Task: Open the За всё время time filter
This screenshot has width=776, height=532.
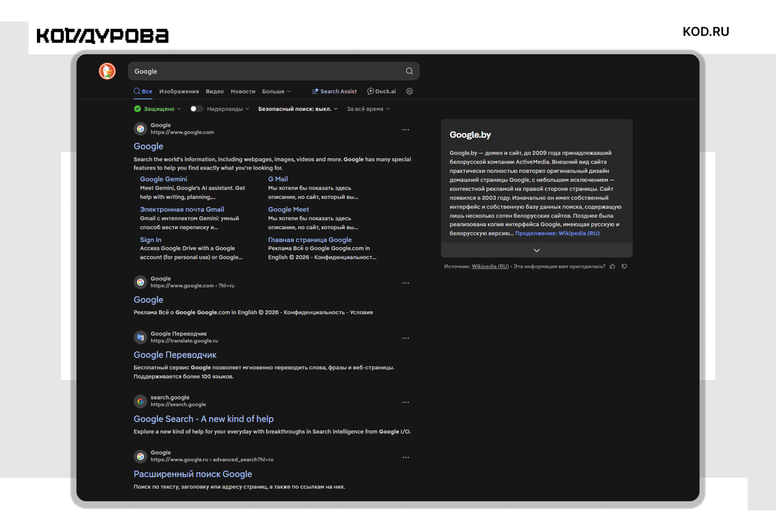Action: tap(369, 109)
